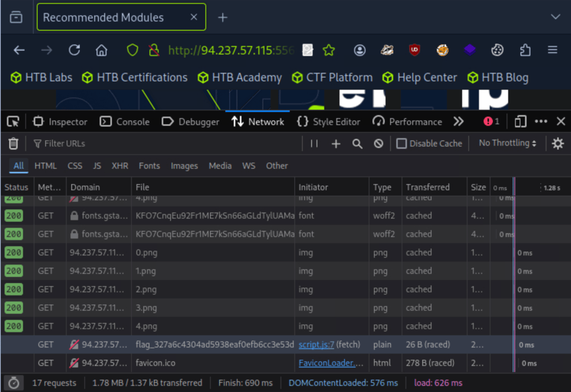Pause network recording
571x392 pixels.
314,143
